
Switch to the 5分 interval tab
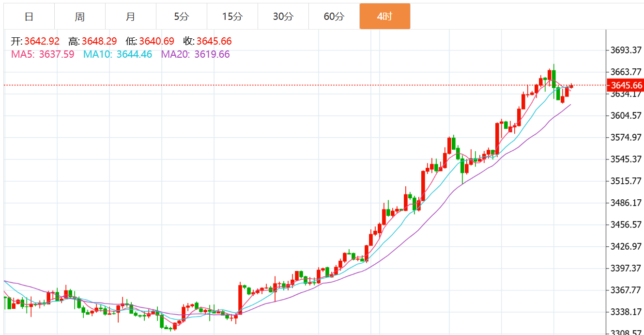coord(182,16)
